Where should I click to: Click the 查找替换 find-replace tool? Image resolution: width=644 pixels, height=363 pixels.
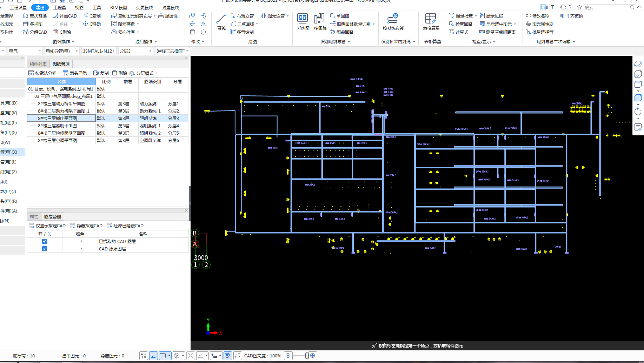(x=35, y=16)
